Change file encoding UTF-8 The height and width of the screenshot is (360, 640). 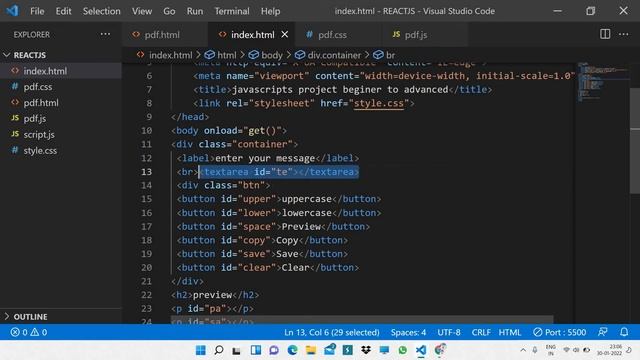coord(449,332)
